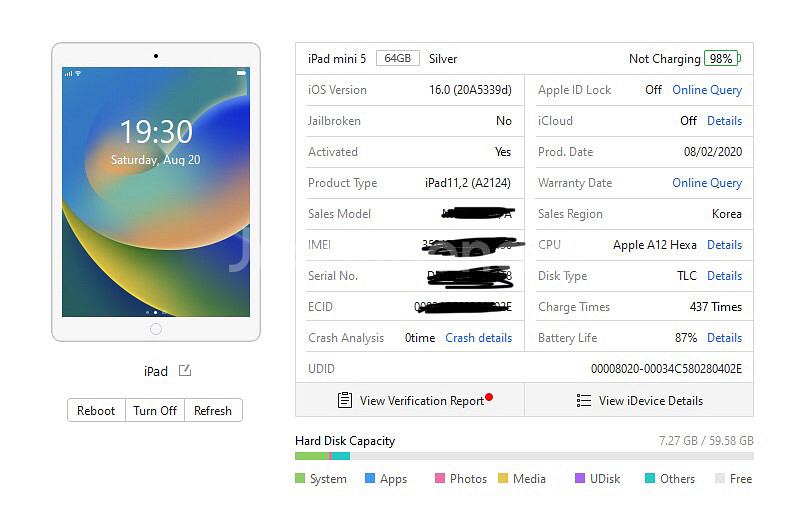The height and width of the screenshot is (512, 806).
Task: Click the iPad mini 5 model name
Action: [x=337, y=59]
